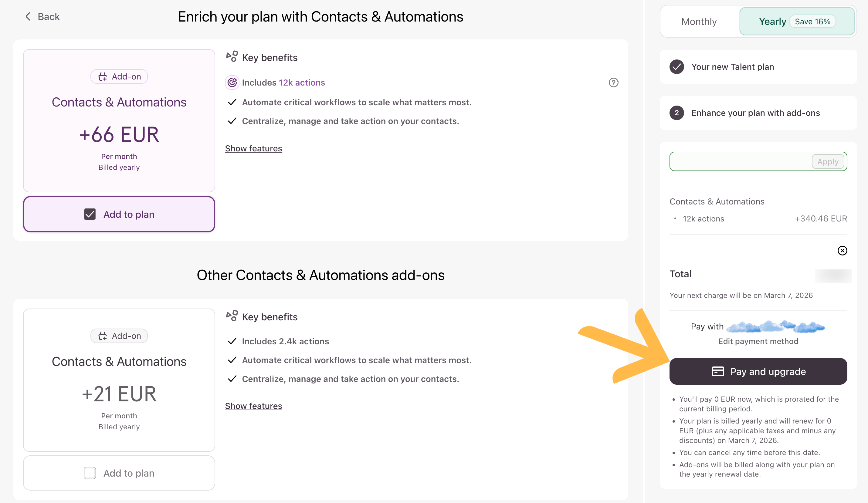Switch billing to Monthly

tap(699, 21)
